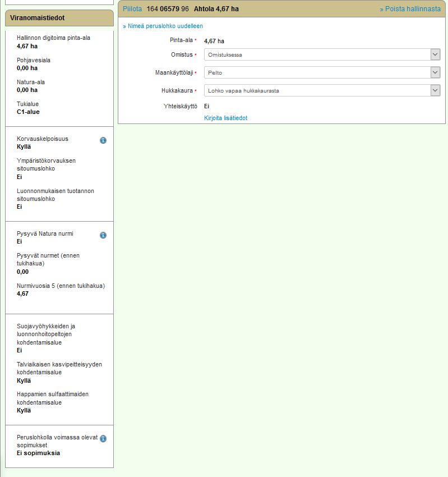The image size is (448, 477).
Task: Show info for Peruslohkolla voimassa olevat sopimukset
Action: coord(103,439)
